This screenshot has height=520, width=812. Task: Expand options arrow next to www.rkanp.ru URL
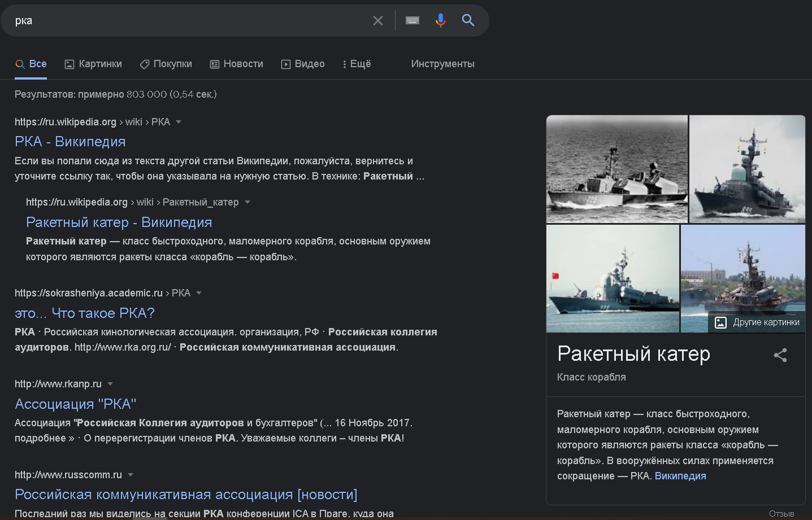click(x=110, y=384)
